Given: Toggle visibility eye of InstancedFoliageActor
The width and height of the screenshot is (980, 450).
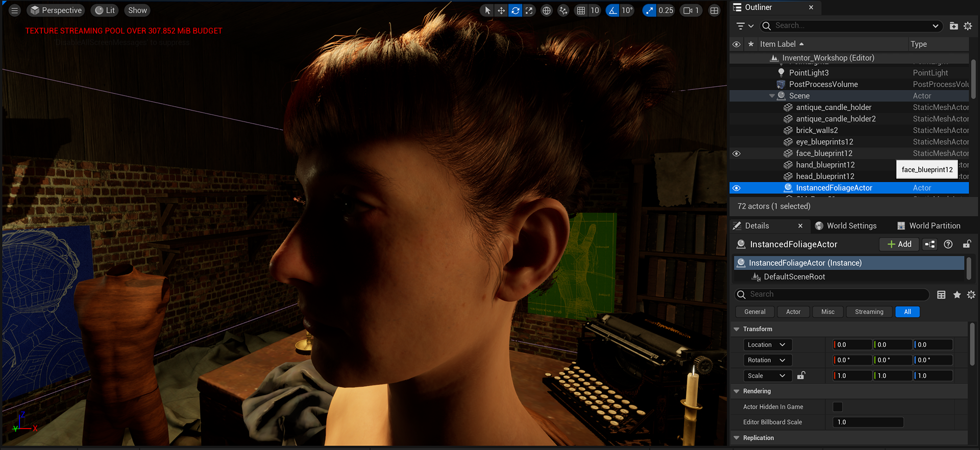Looking at the screenshot, I should click(737, 188).
